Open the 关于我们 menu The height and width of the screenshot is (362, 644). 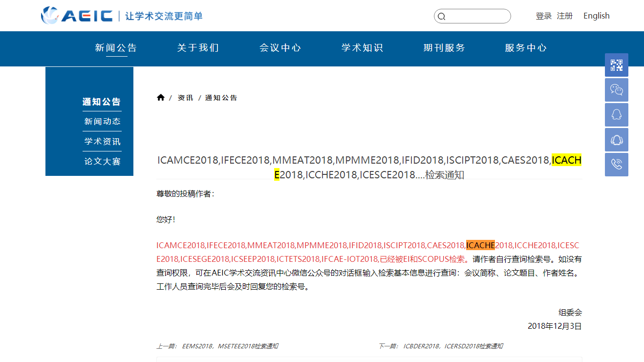point(198,48)
